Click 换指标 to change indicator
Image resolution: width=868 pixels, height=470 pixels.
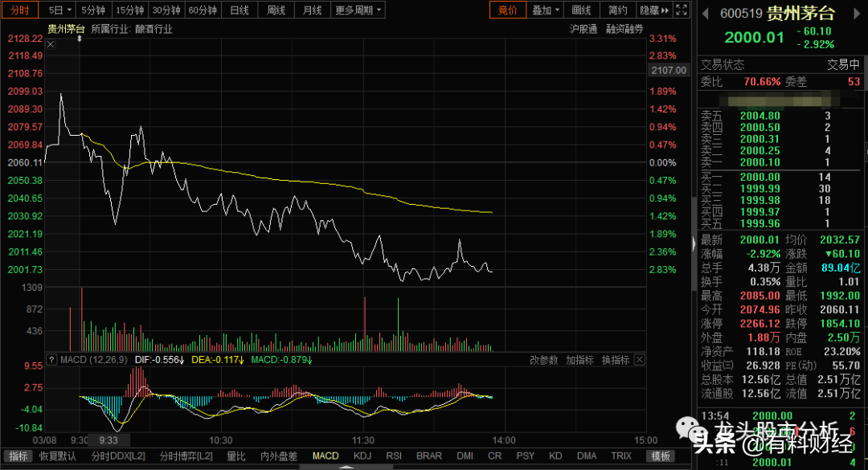[x=616, y=360]
